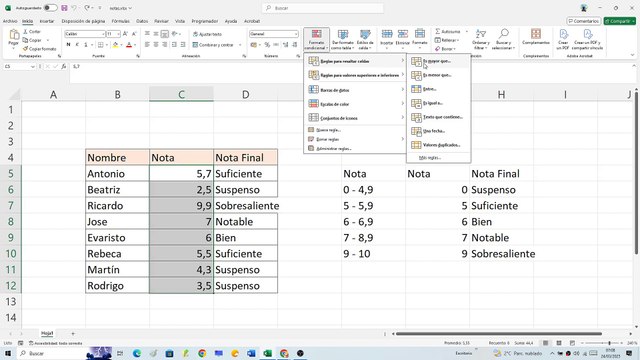This screenshot has height=360, width=640.
Task: Click the yellow fill color button
Action: coord(116,44)
